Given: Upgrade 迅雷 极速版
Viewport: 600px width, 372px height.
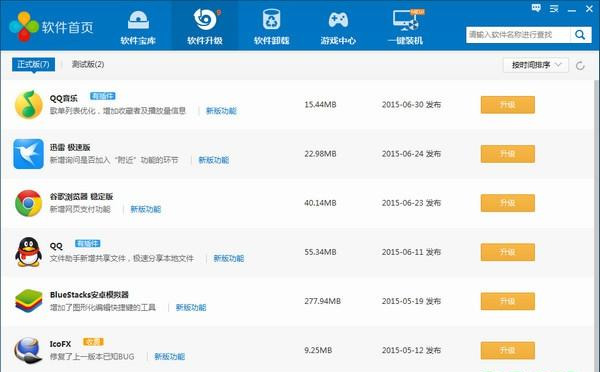Looking at the screenshot, I should (507, 154).
